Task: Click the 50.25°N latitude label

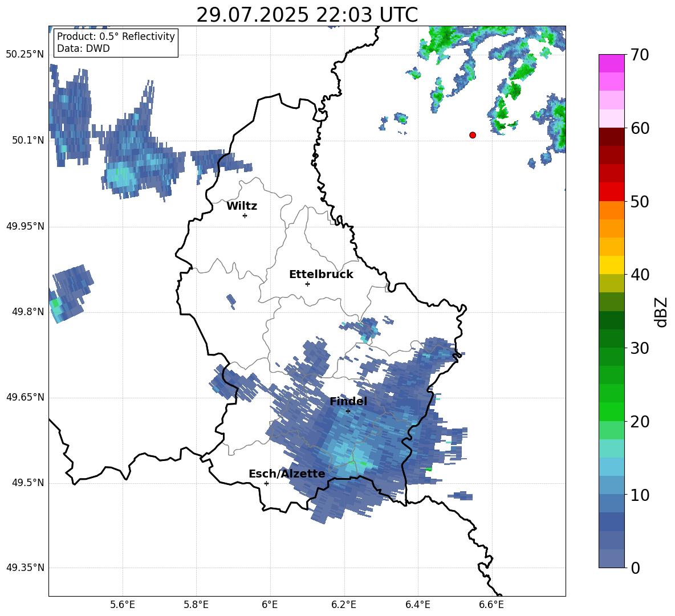Action: click(25, 55)
